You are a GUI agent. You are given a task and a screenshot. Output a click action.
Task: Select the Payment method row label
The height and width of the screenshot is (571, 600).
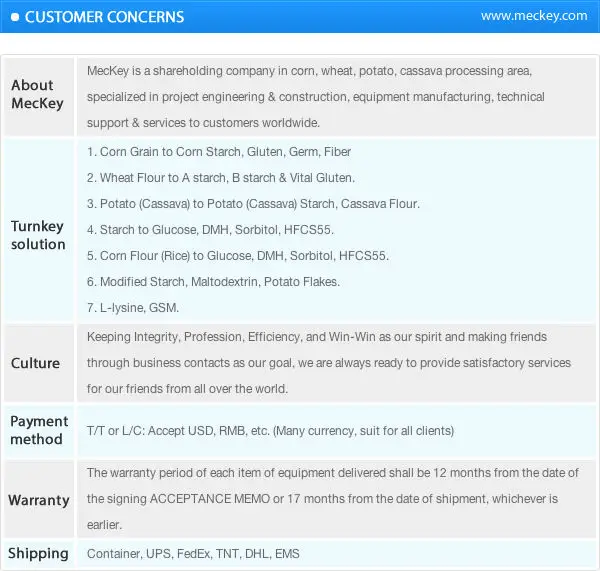click(39, 430)
